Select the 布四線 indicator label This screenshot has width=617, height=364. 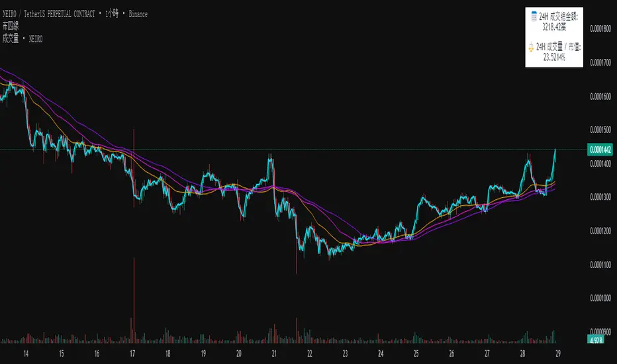pyautogui.click(x=11, y=26)
